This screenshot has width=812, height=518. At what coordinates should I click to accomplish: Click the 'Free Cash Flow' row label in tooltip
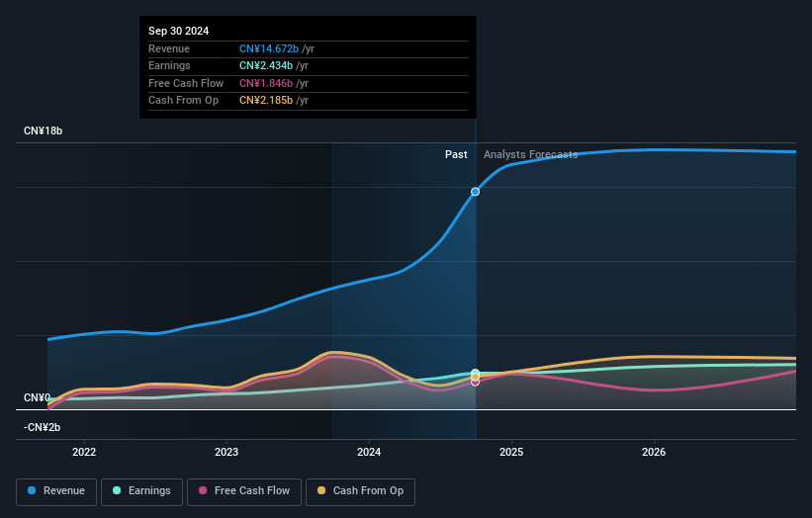(186, 83)
